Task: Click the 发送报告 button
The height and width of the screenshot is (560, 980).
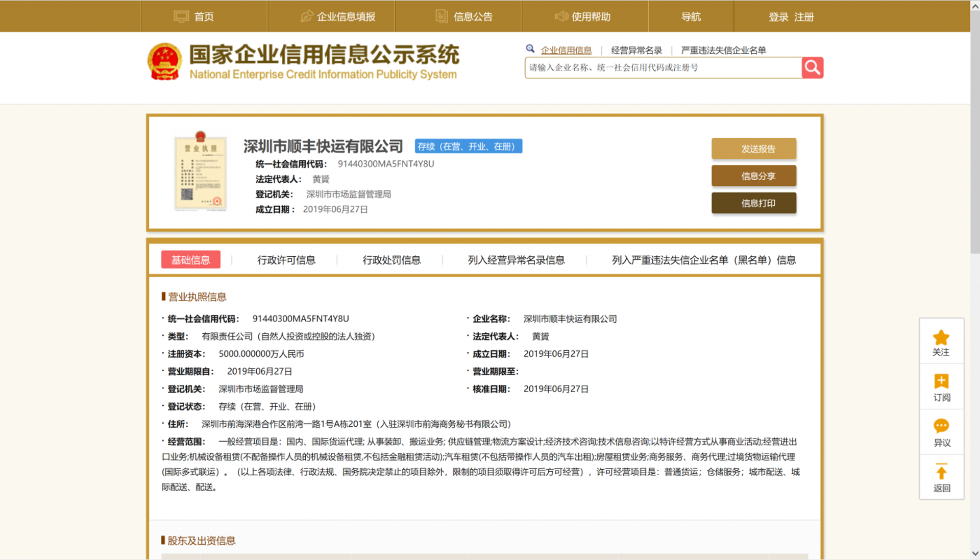Action: (x=754, y=149)
